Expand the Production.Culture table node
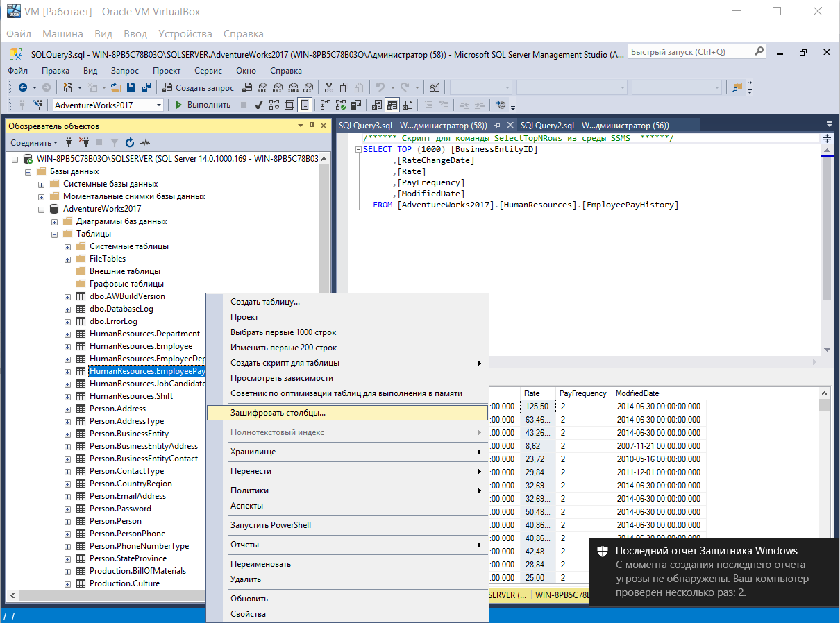The image size is (840, 623). coord(68,583)
